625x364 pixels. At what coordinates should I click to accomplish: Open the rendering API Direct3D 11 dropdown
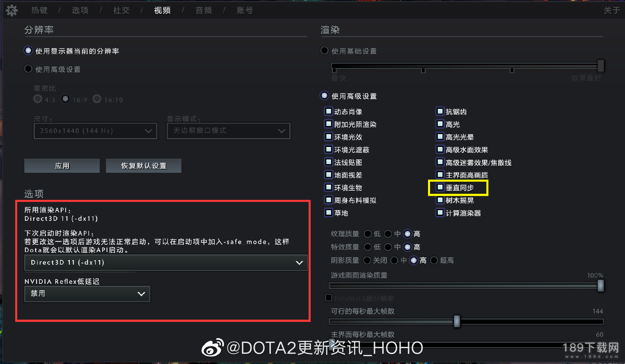[166, 263]
